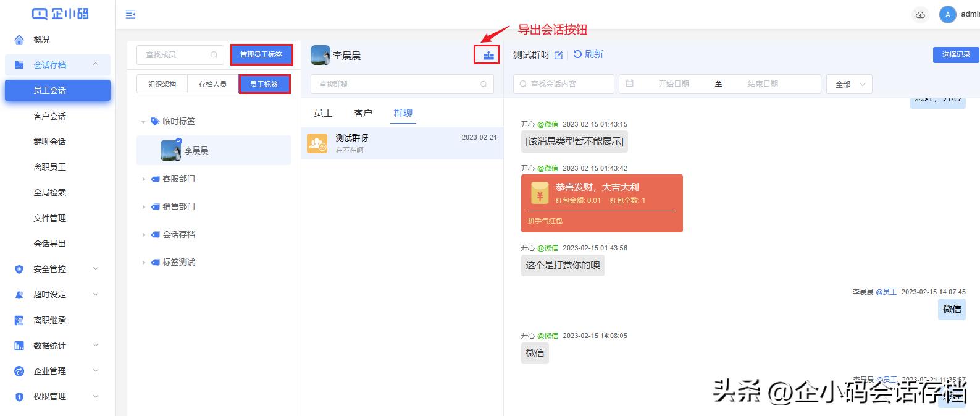Image resolution: width=980 pixels, height=416 pixels.
Task: Click the 开始日期 date field
Action: pos(673,84)
